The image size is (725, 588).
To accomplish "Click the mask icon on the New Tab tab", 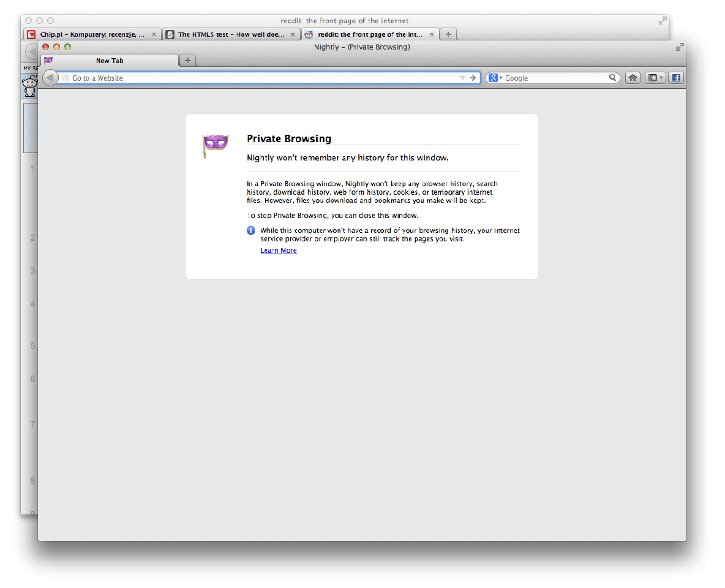I will click(x=48, y=60).
